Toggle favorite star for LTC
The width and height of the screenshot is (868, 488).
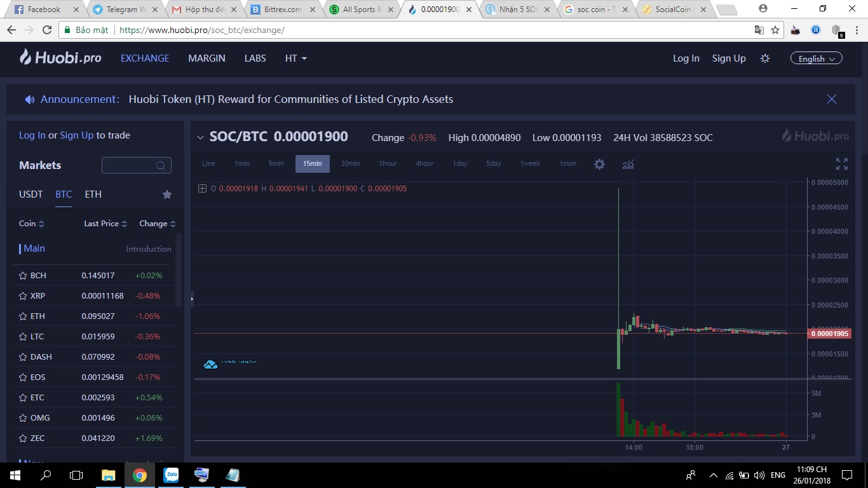23,337
